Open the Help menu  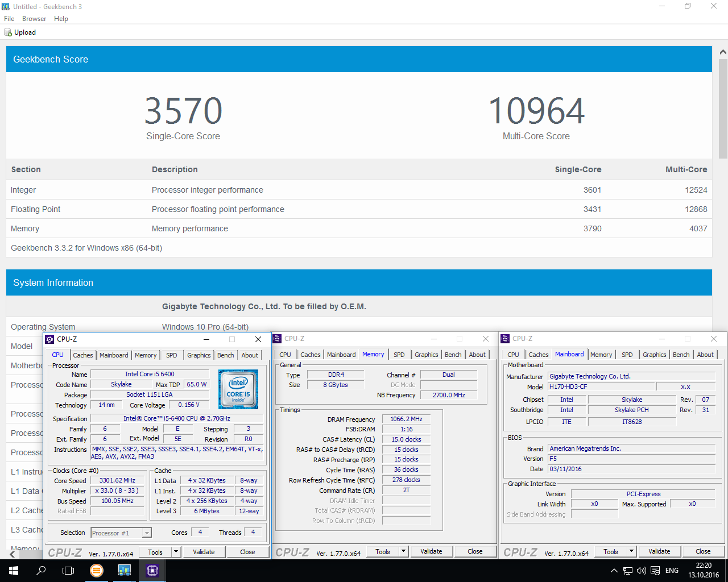point(61,19)
